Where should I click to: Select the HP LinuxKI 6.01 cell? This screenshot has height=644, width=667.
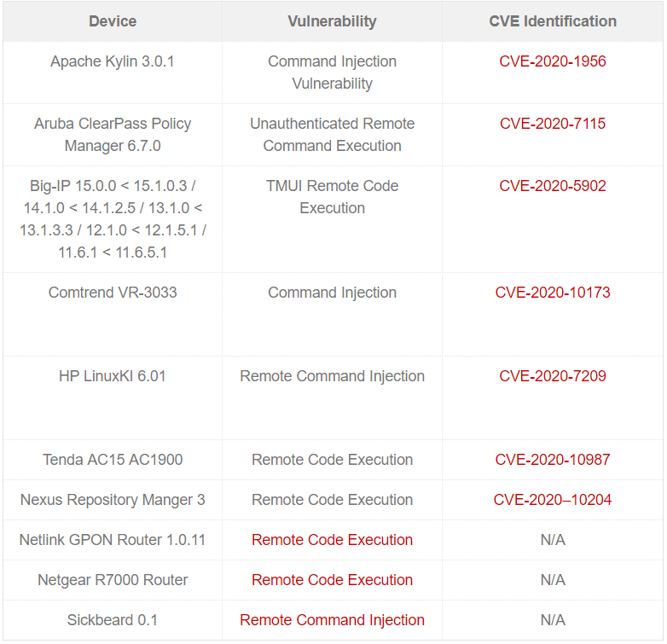coord(113,376)
